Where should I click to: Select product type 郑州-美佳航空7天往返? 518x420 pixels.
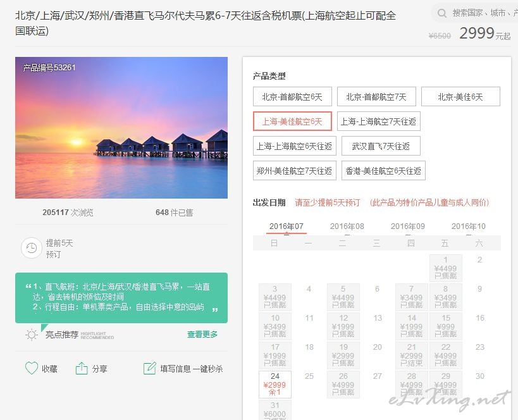pos(294,171)
